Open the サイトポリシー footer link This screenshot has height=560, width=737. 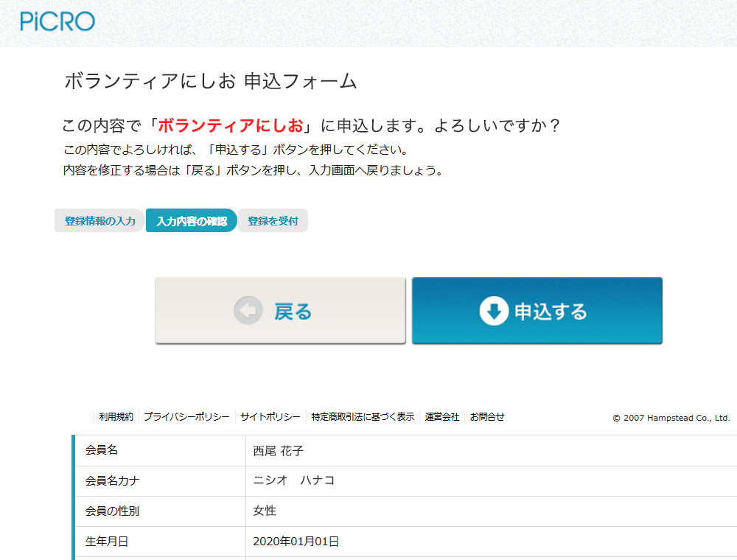tap(270, 417)
